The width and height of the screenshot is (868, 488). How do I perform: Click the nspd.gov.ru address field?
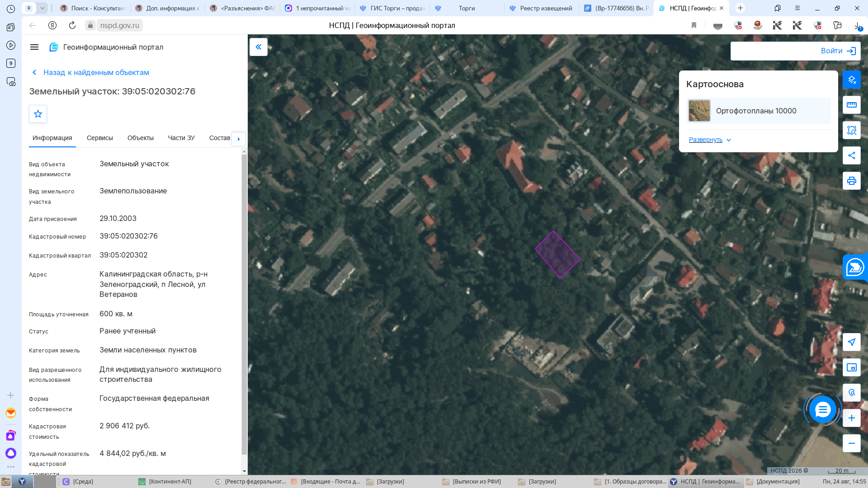pyautogui.click(x=120, y=25)
